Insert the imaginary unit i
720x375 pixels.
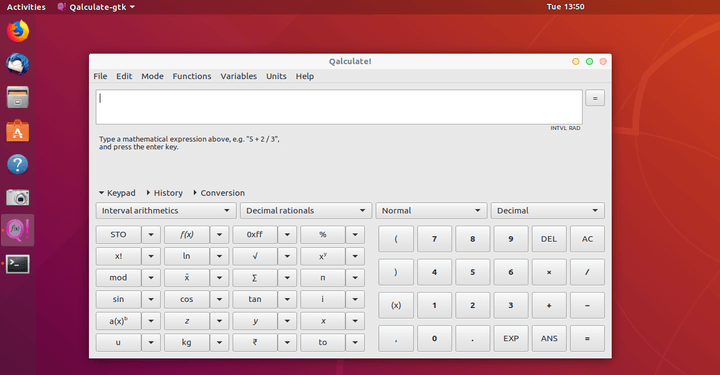pyautogui.click(x=323, y=299)
